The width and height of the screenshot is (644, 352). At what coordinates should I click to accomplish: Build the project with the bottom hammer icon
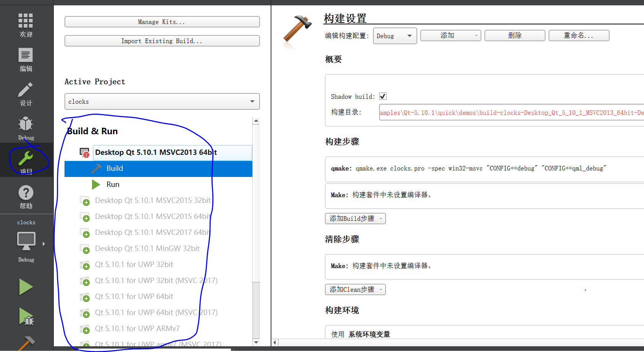coord(26,343)
